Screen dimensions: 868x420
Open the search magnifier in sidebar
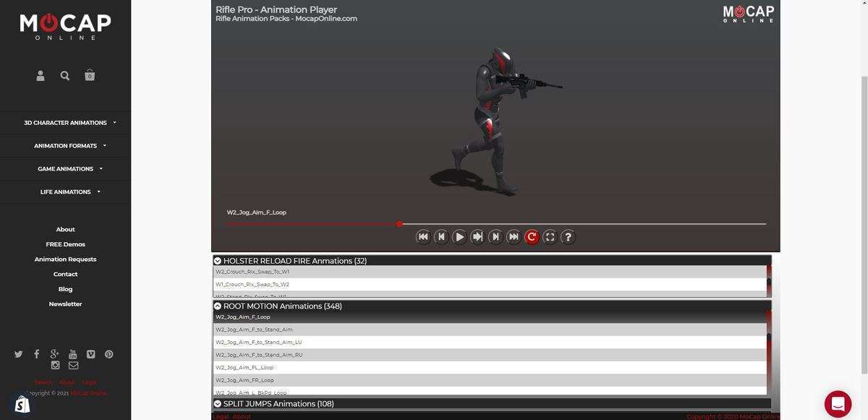point(65,75)
